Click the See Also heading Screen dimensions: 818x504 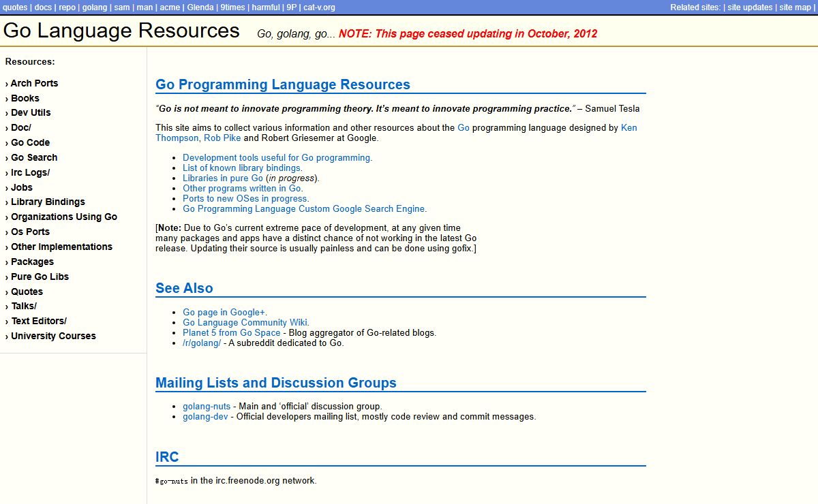tap(184, 288)
